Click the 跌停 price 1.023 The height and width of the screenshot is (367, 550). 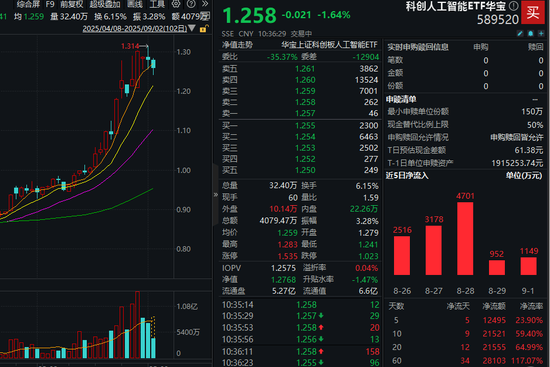click(x=368, y=256)
